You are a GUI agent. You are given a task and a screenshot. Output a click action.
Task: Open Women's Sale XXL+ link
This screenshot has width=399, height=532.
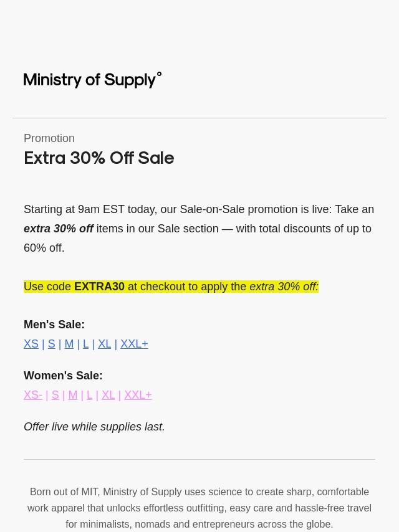138,395
